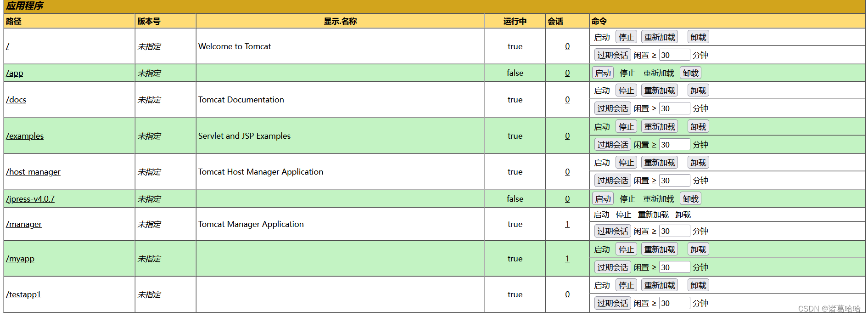Click 启动 button for /jpress-v4.0.7
The width and height of the screenshot is (868, 317).
point(603,199)
